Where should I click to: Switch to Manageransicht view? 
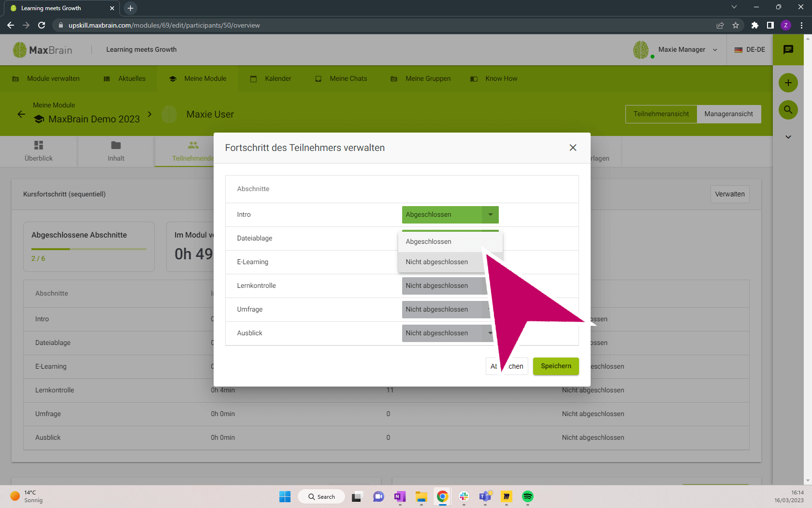[x=728, y=114]
